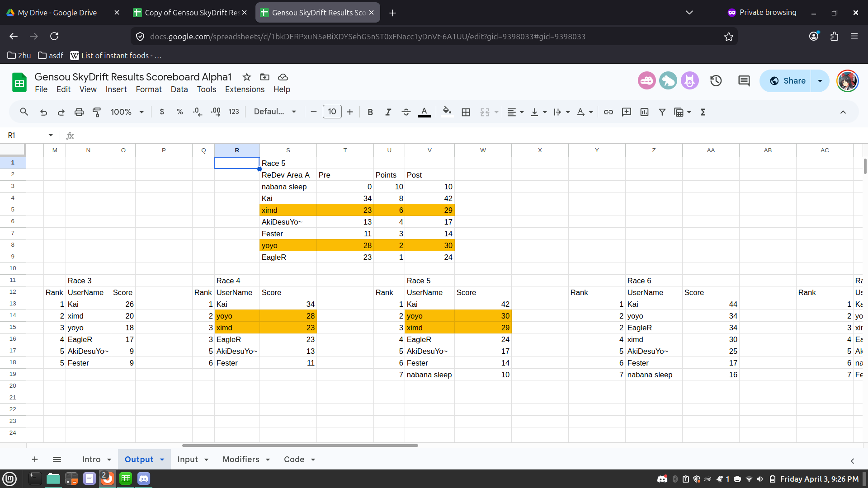Image resolution: width=868 pixels, height=488 pixels.
Task: Expand the Share button dropdown arrow
Action: pos(820,81)
